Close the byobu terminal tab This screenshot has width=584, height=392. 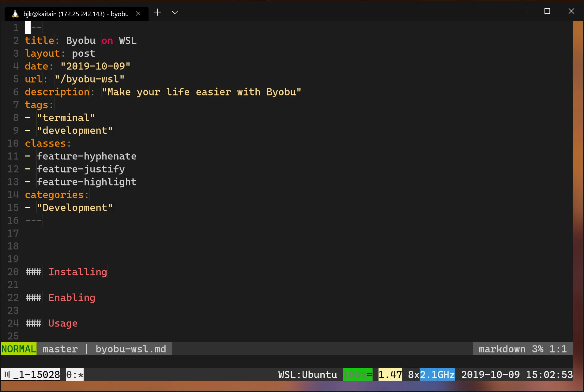(138, 13)
